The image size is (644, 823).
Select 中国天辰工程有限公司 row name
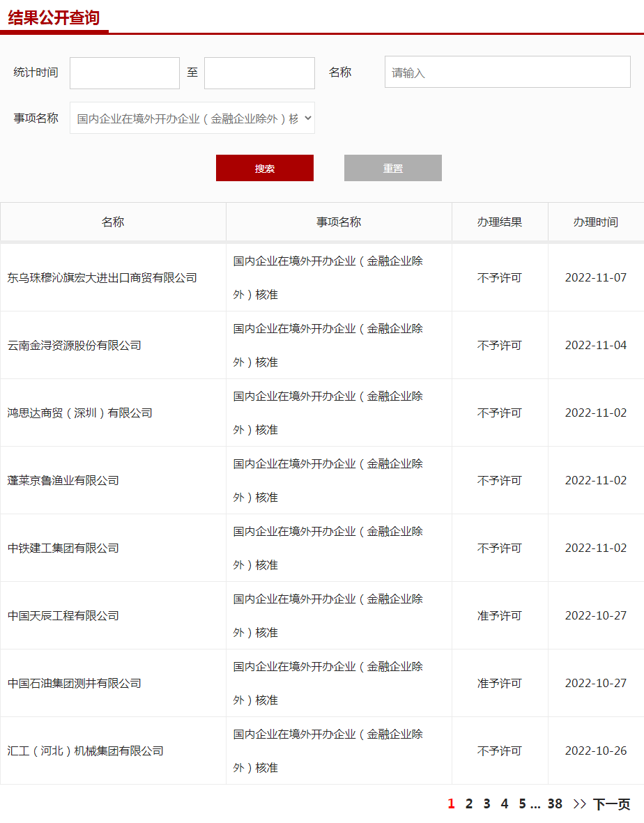63,615
